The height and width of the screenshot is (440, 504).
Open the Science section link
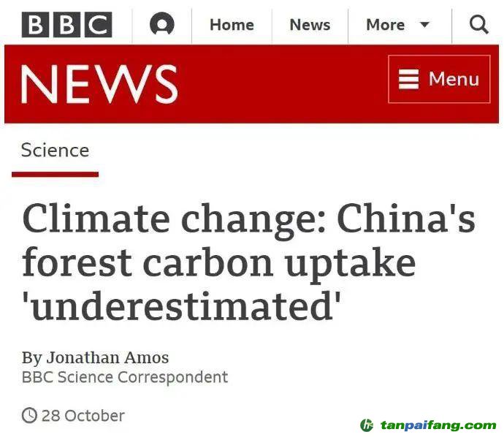(x=55, y=151)
